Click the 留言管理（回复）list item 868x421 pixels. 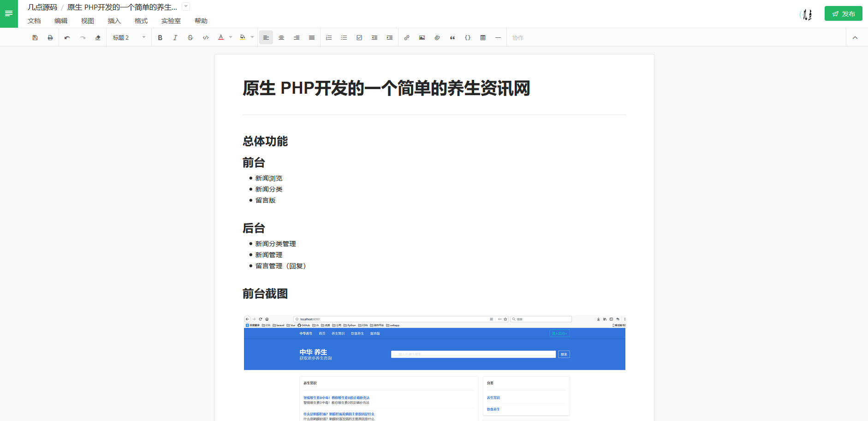tap(281, 266)
